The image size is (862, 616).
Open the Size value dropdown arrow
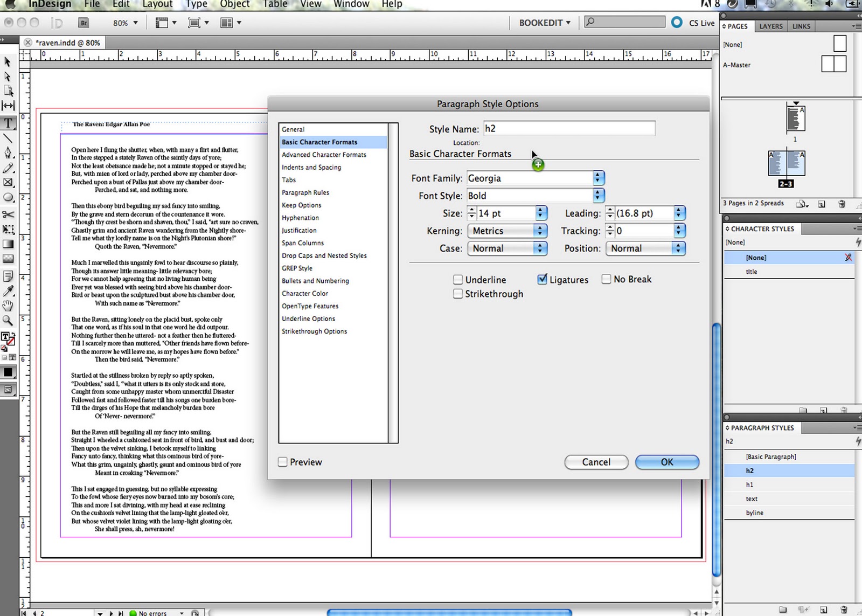coord(541,213)
